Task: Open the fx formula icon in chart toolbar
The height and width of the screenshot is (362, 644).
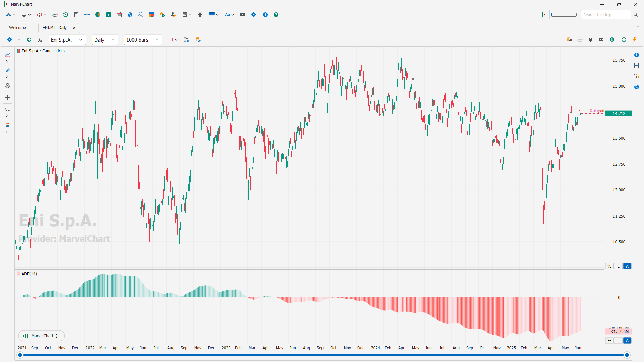Action: coord(40,40)
